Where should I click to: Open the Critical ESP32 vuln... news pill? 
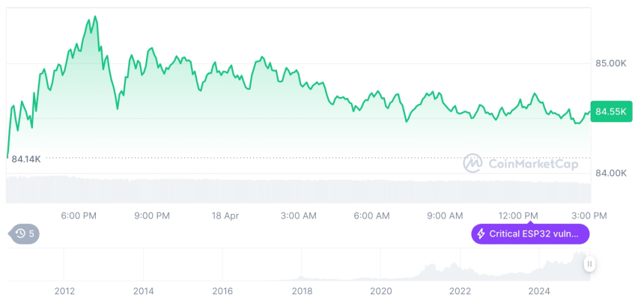[x=530, y=233]
